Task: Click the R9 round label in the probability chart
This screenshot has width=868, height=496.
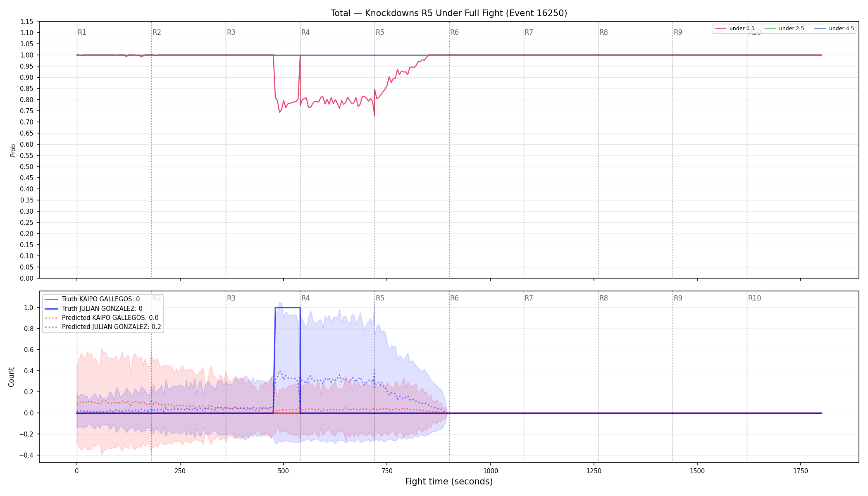Action: pos(678,32)
